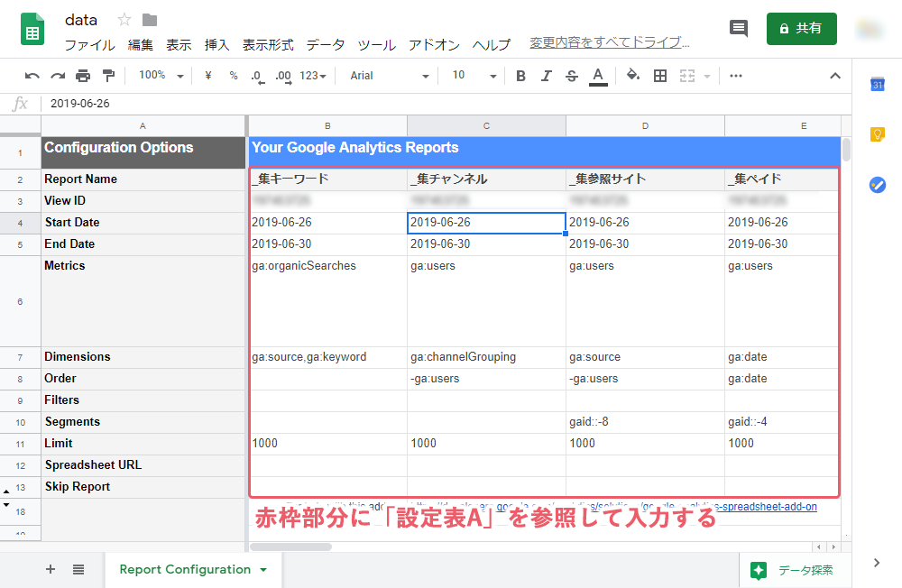Move document using the folder icon

150,20
